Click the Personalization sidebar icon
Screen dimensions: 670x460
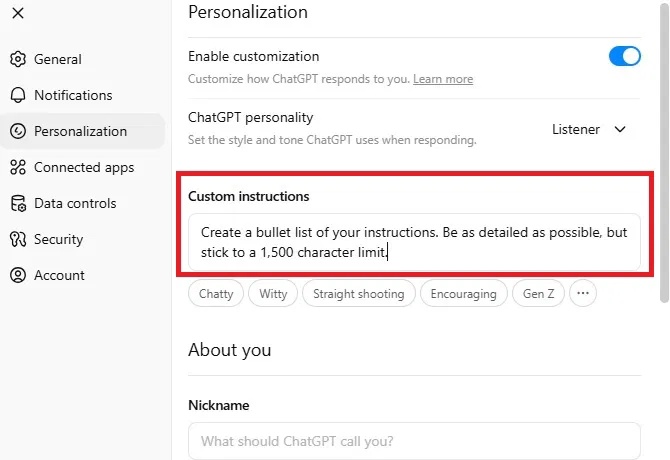18,131
